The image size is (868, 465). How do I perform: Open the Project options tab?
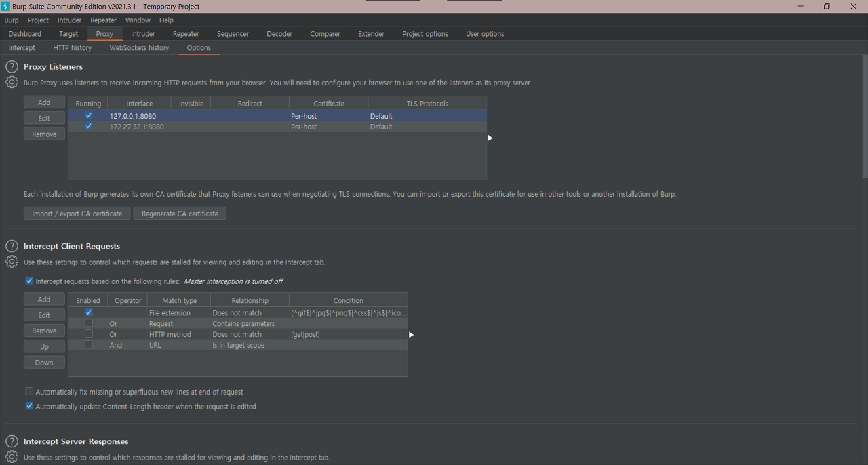pos(425,34)
